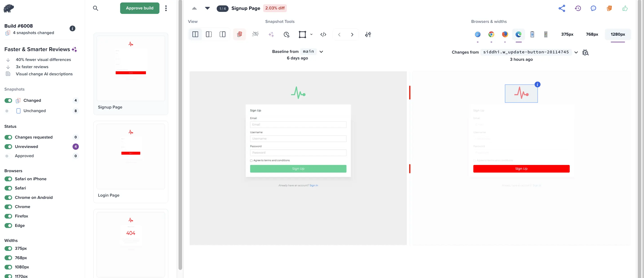
Task: Open the Sign In link in snapshot
Action: tap(314, 185)
